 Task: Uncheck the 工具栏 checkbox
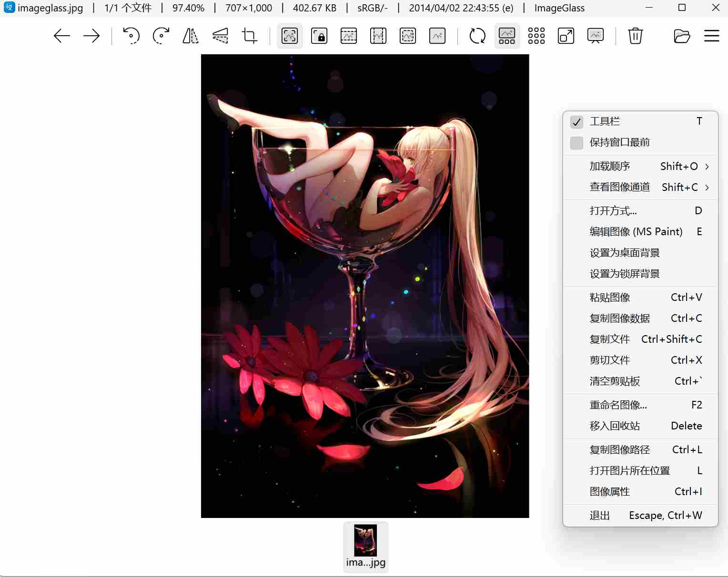pos(576,122)
